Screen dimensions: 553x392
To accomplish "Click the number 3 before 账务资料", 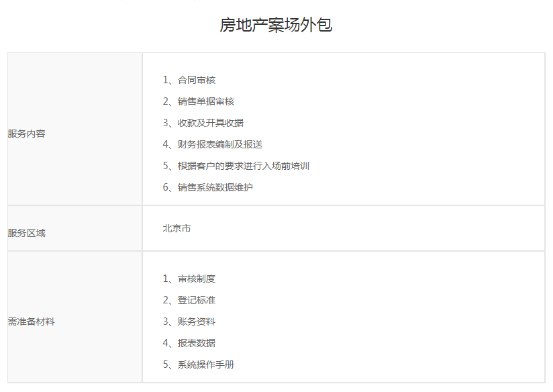I will pyautogui.click(x=166, y=322).
